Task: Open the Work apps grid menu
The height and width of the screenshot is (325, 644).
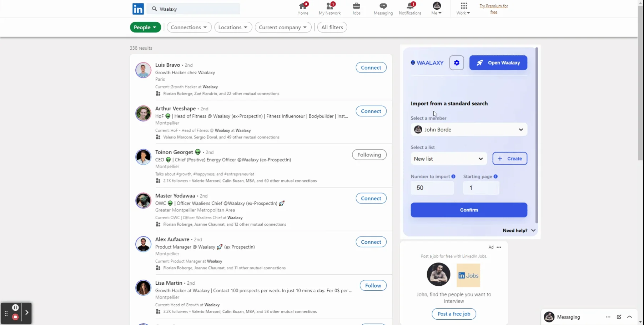Action: click(x=463, y=9)
